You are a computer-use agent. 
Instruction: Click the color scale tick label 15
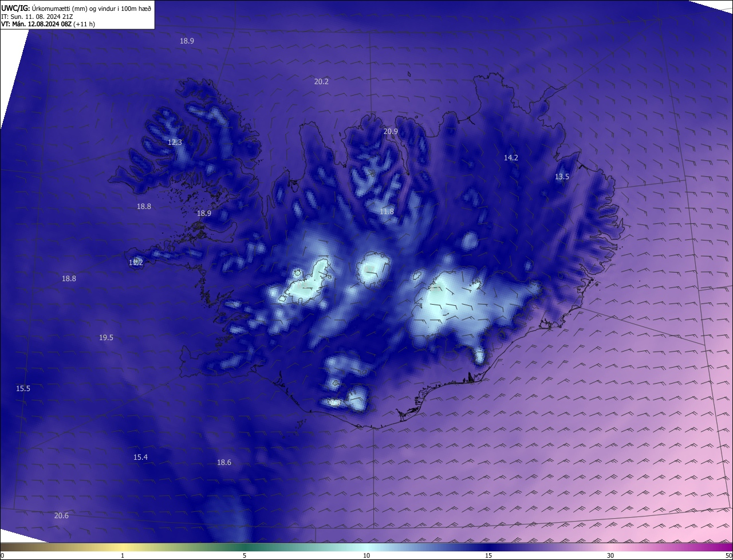pyautogui.click(x=488, y=556)
